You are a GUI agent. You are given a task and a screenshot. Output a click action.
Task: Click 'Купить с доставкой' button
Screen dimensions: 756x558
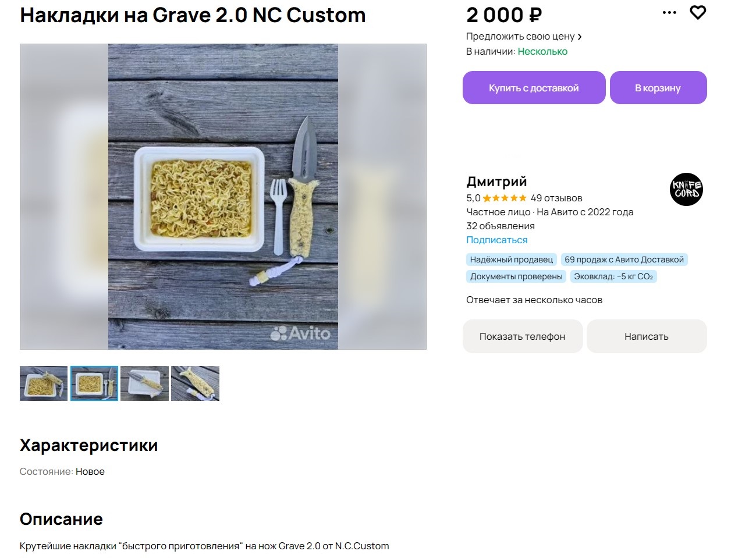tap(534, 88)
